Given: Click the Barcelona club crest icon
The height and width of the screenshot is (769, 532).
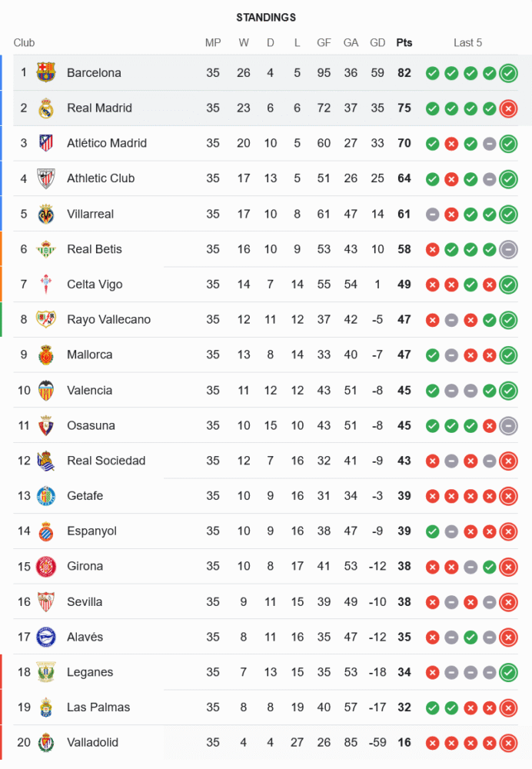Looking at the screenshot, I should pos(46,72).
